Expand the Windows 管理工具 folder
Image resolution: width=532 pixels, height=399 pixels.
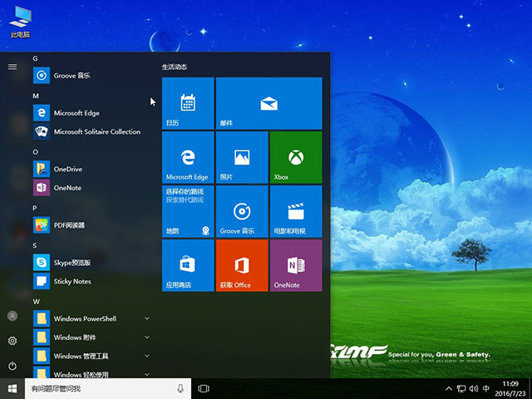(147, 356)
